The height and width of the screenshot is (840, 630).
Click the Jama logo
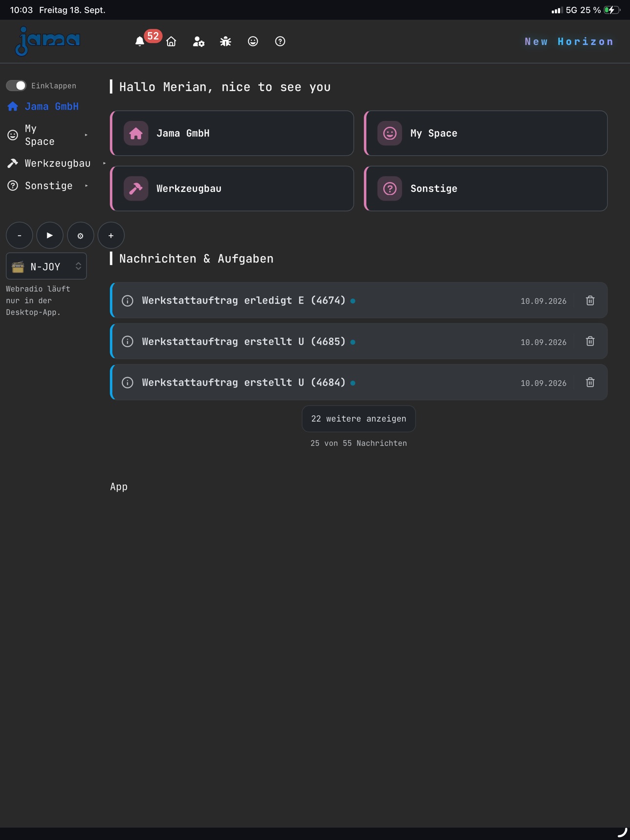click(47, 41)
